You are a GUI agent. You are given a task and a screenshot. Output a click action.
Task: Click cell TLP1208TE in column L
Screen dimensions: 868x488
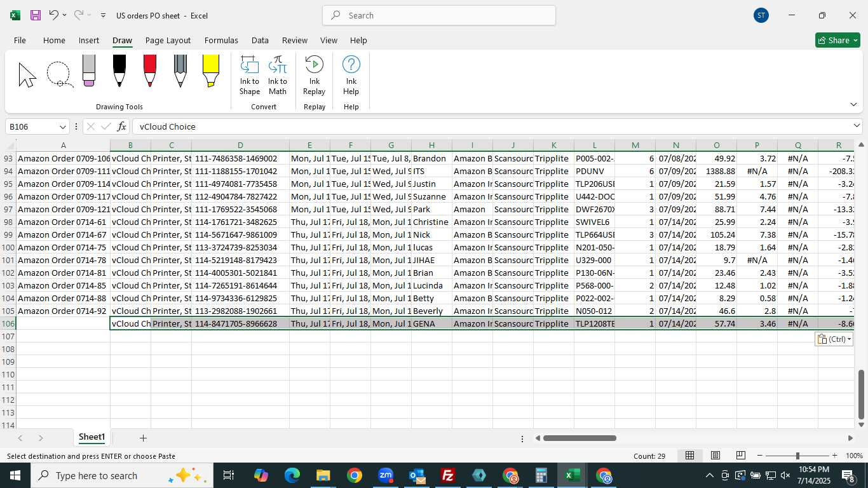coord(594,323)
